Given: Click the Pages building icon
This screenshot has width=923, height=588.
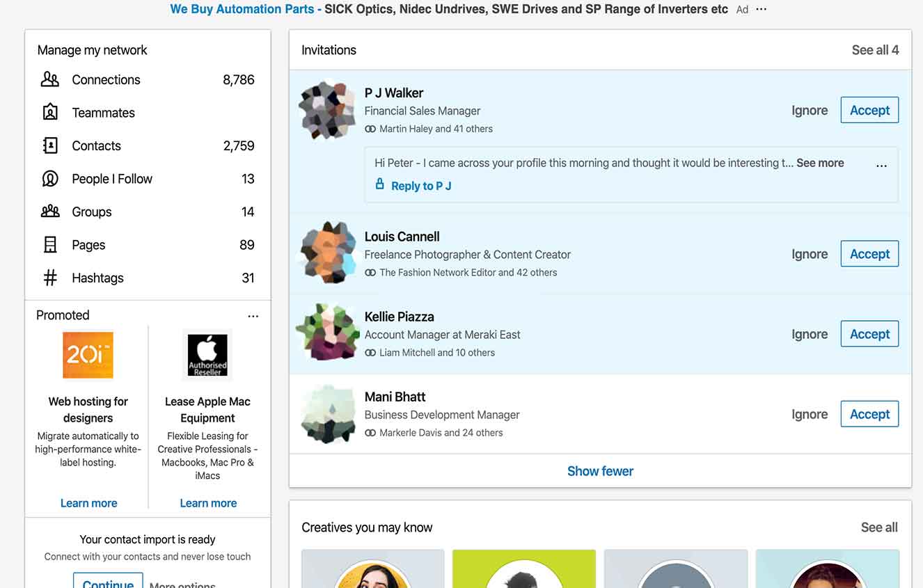Looking at the screenshot, I should [50, 245].
